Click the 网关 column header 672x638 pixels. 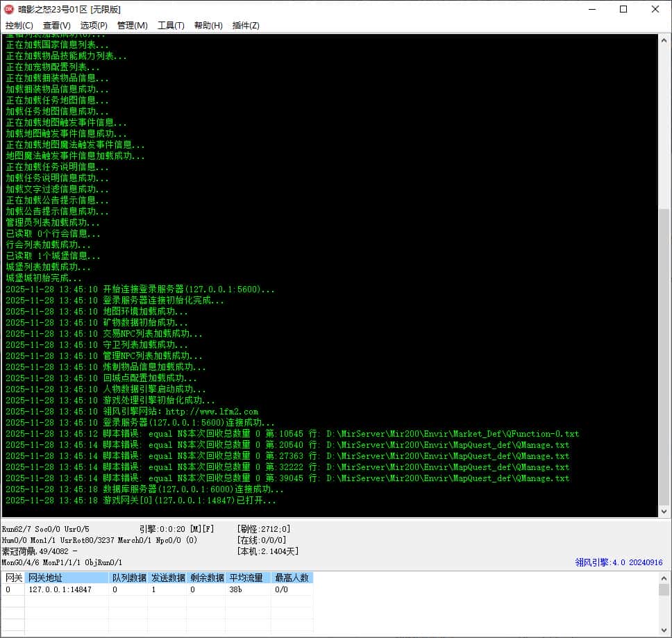click(13, 578)
